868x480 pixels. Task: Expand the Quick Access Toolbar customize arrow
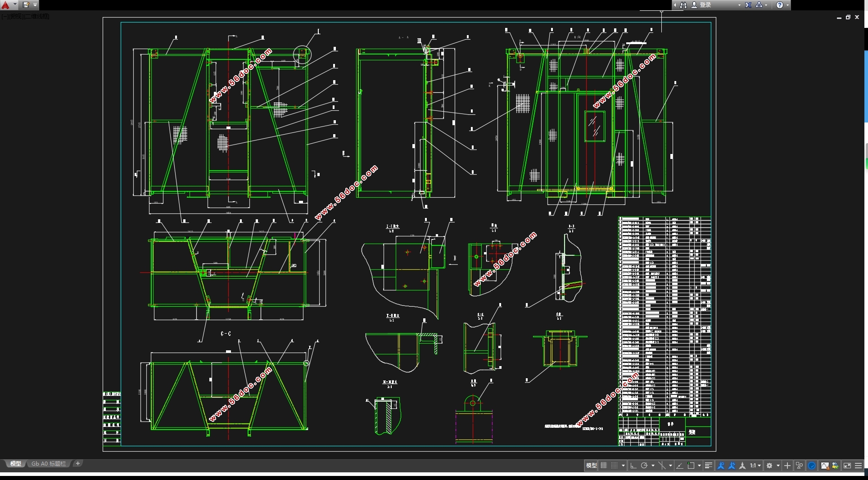pos(35,5)
